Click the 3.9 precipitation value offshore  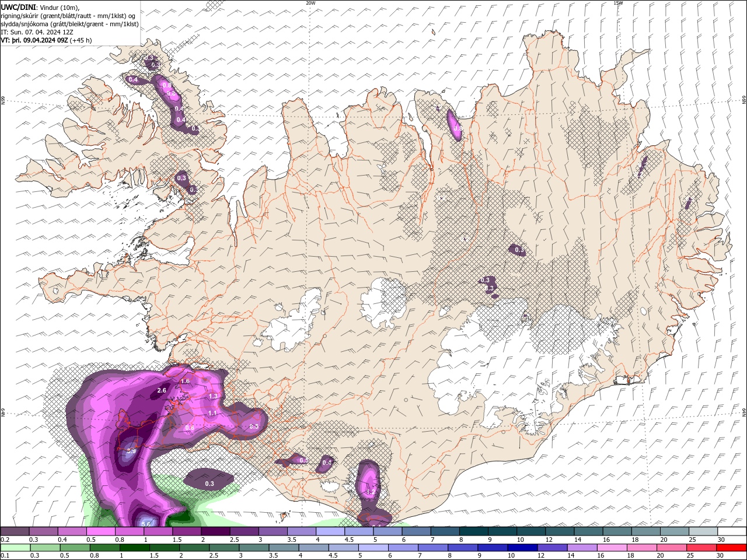pyautogui.click(x=131, y=451)
